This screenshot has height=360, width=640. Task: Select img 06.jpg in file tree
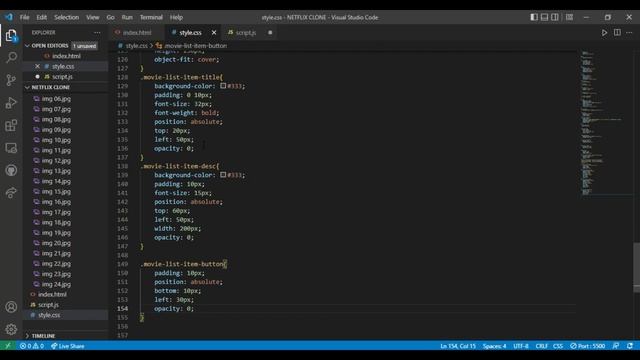(x=56, y=99)
